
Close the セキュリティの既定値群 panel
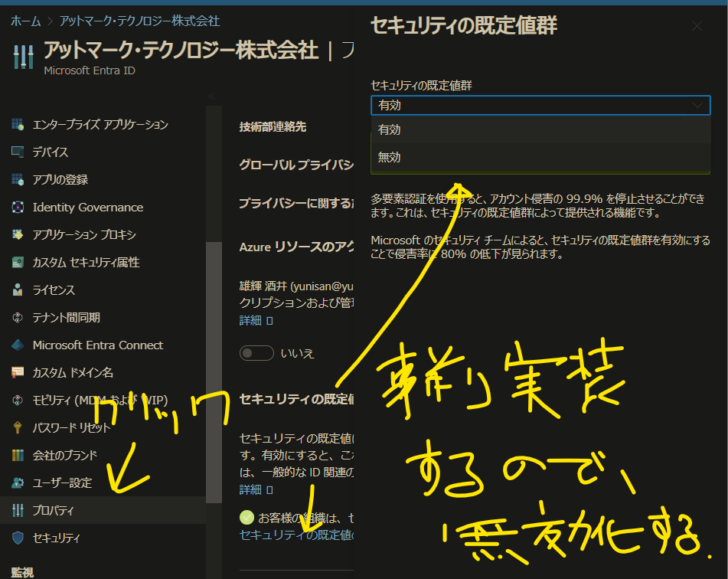click(x=697, y=26)
